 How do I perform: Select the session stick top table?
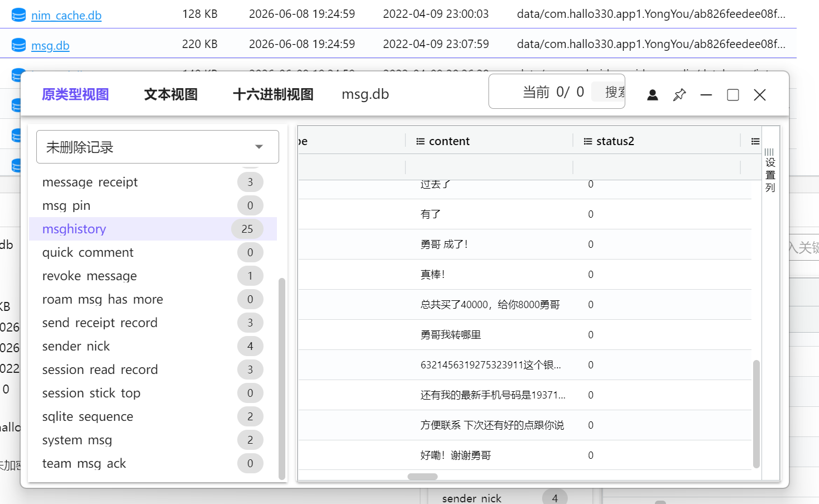point(153,393)
